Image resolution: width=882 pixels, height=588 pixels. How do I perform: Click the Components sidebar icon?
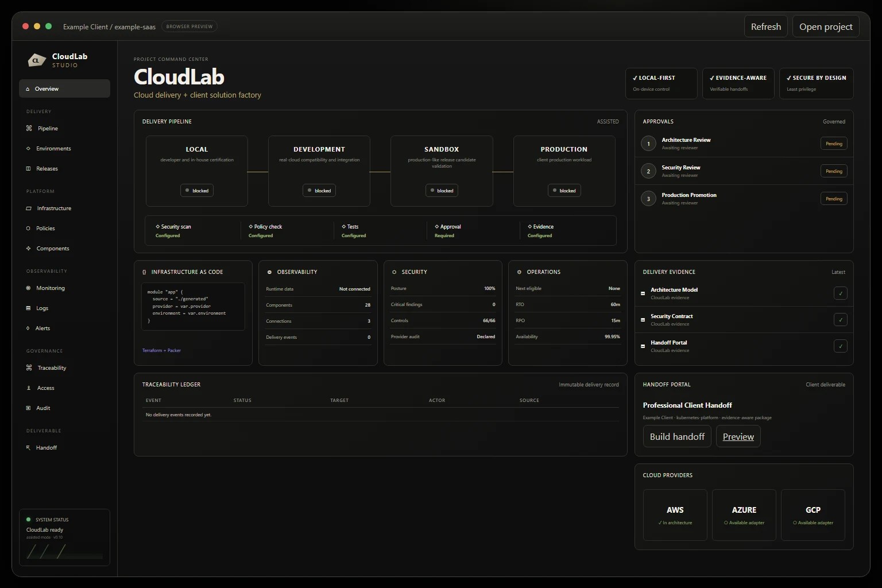pyautogui.click(x=28, y=248)
